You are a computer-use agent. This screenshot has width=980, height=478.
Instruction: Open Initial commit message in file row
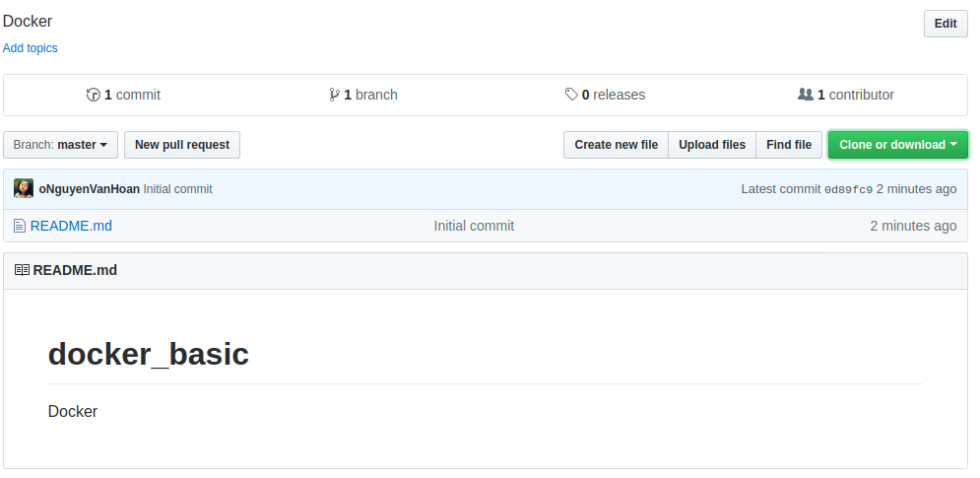474,226
